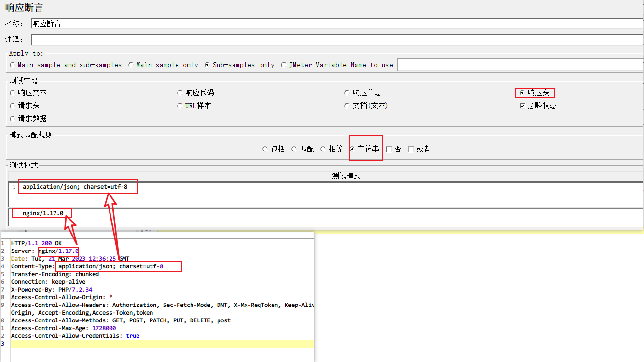
Task: Choose the 匹配 pattern rule
Action: pyautogui.click(x=294, y=149)
